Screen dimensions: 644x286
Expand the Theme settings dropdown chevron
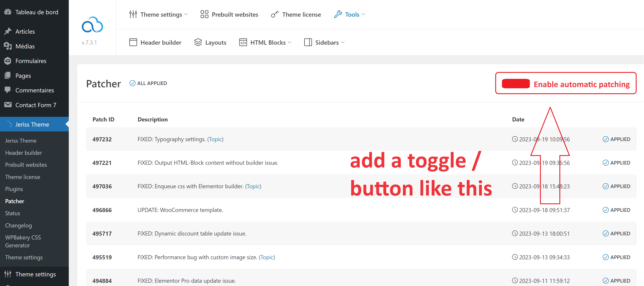coord(186,14)
